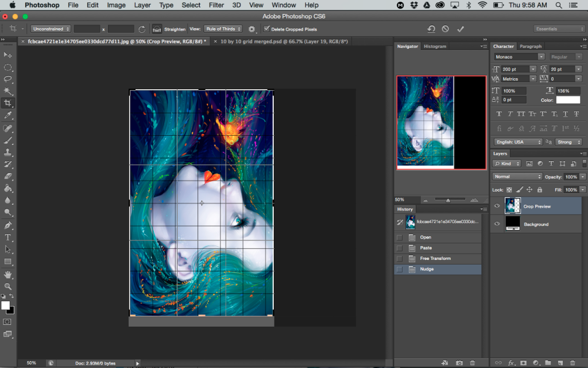Open the Essentials workspace dropdown

(559, 29)
